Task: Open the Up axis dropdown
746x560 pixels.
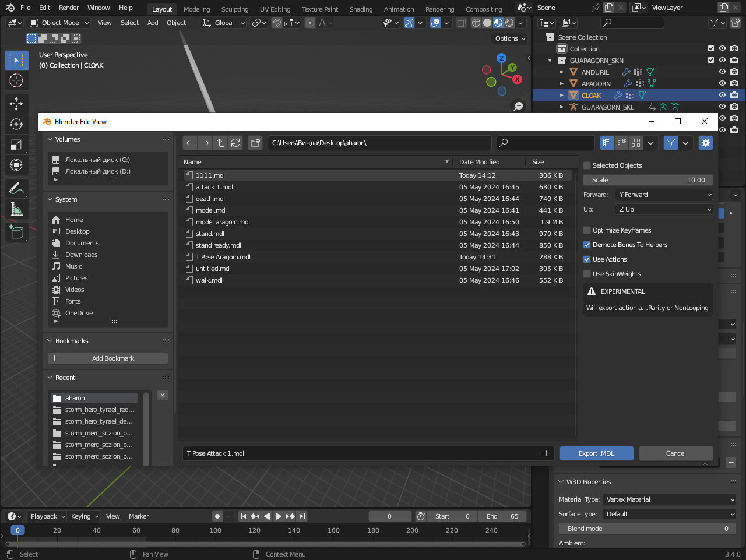Action: pyautogui.click(x=664, y=209)
